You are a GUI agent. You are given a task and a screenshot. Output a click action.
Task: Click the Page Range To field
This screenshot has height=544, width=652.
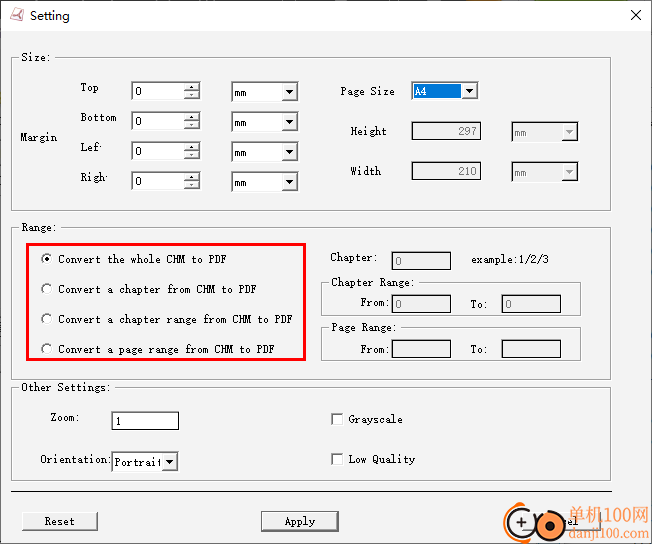pyautogui.click(x=531, y=349)
